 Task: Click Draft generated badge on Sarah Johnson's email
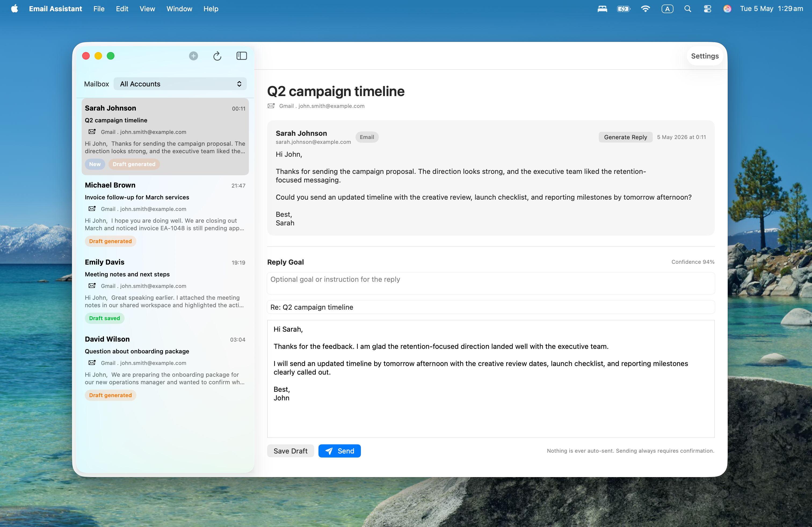[x=134, y=164]
